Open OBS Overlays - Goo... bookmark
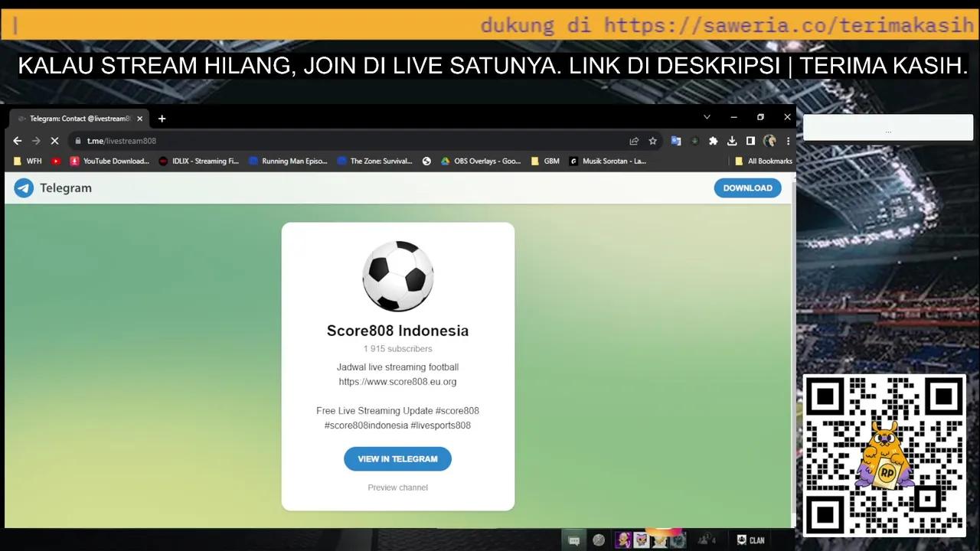 click(482, 161)
